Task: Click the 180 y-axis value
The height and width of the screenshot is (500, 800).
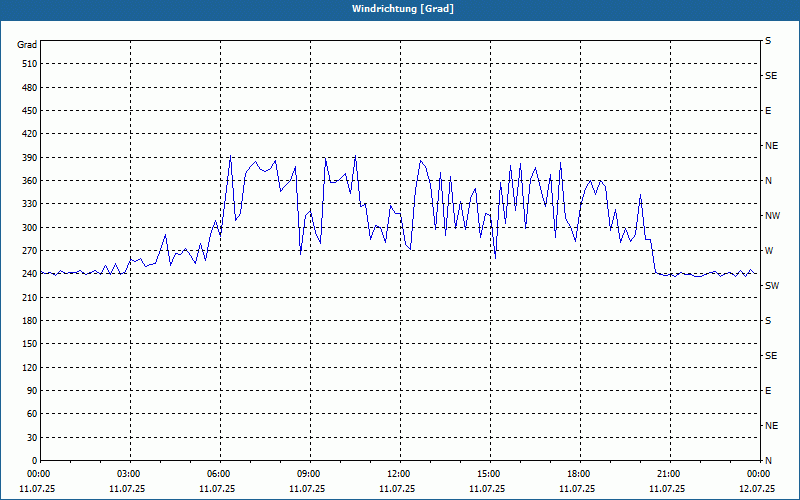Action: 30,321
